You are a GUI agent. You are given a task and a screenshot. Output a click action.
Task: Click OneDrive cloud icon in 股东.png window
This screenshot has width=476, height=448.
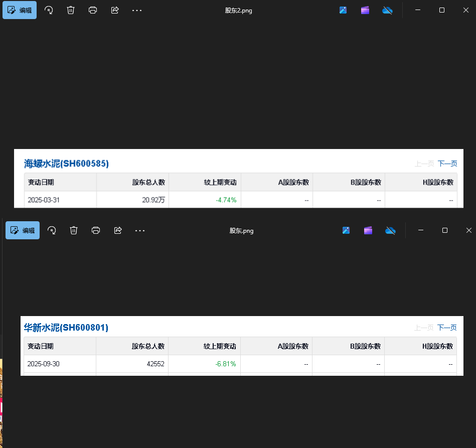click(x=390, y=231)
